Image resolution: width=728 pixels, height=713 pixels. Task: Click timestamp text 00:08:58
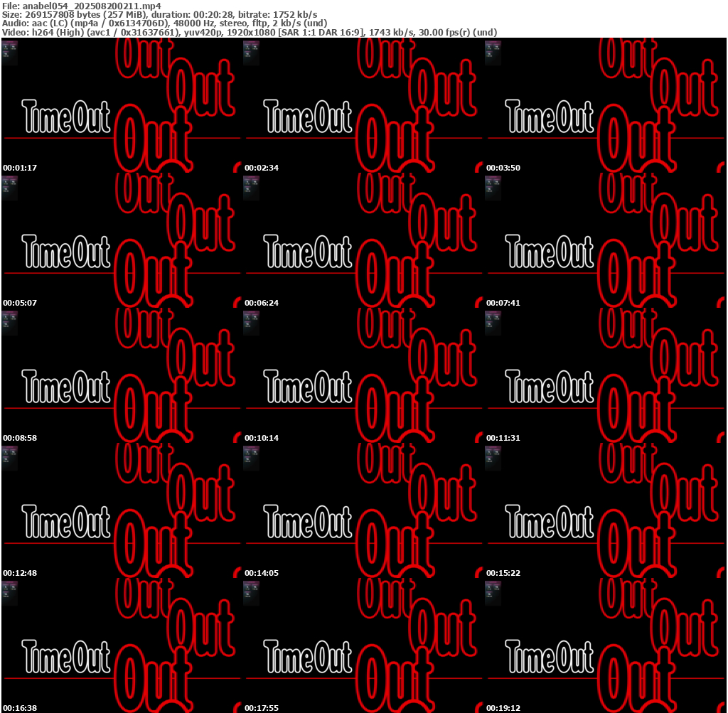pos(19,438)
